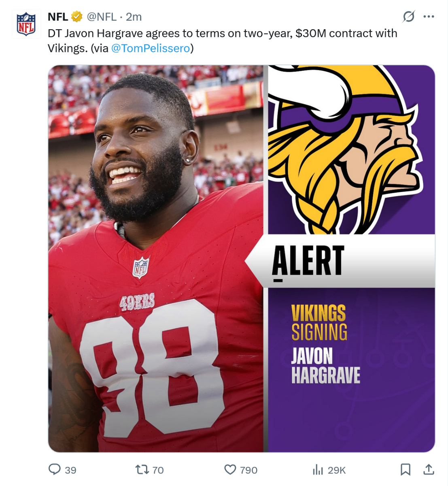This screenshot has height=486, width=448.
Task: Like the post with the heart icon
Action: [230, 469]
